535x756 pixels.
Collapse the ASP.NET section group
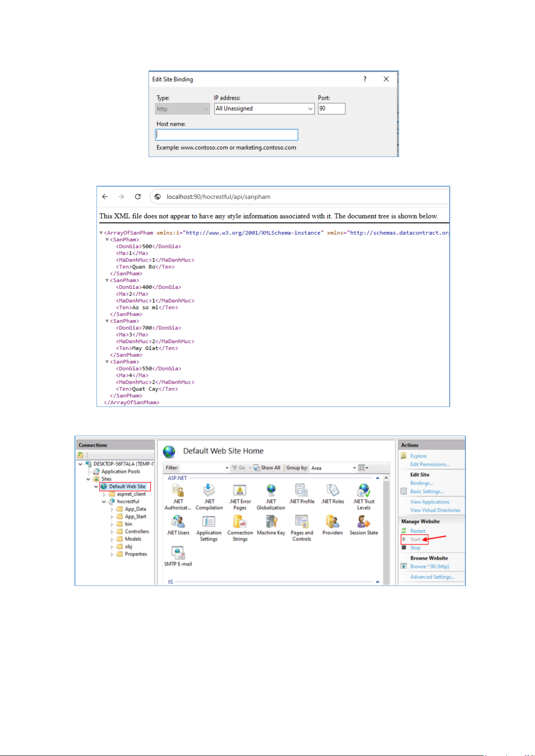377,478
